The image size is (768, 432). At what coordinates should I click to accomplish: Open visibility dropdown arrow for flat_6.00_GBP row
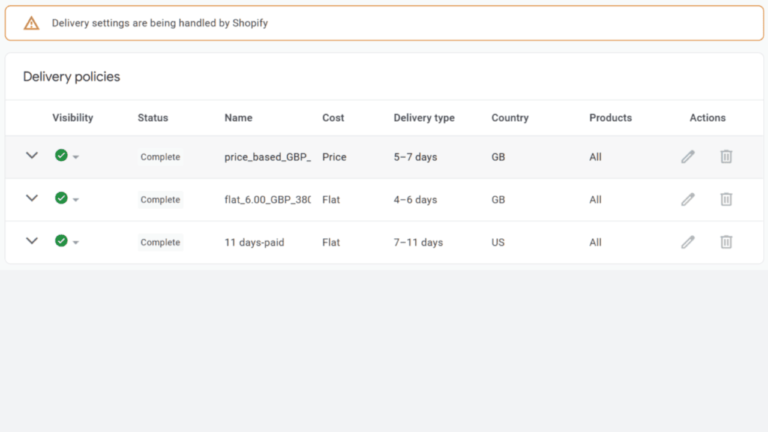76,200
